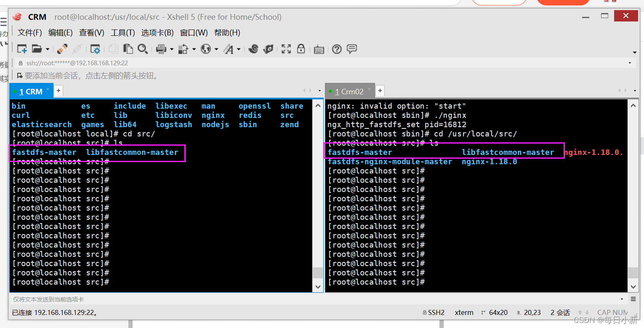Toggle full screen mode icon
The image size is (644, 328).
click(x=286, y=49)
